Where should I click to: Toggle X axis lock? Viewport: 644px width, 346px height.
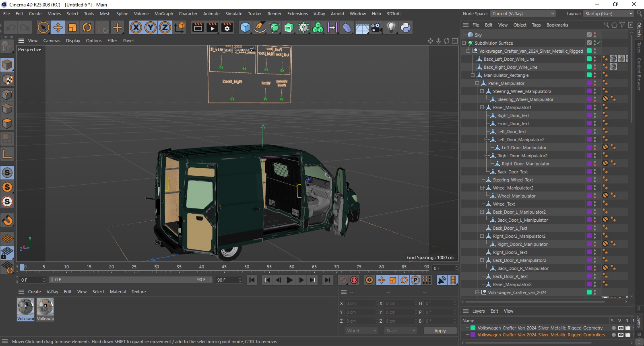[x=136, y=27]
